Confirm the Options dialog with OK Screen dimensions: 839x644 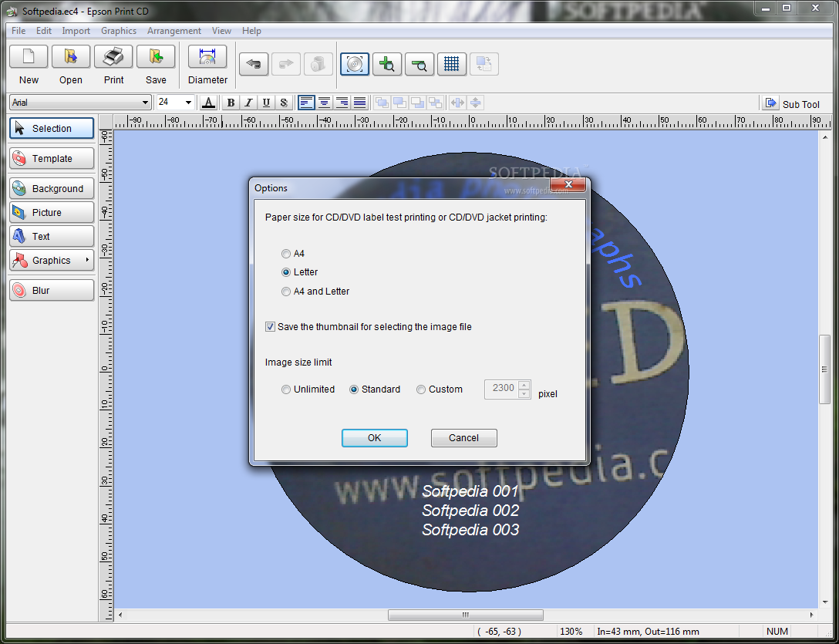375,438
